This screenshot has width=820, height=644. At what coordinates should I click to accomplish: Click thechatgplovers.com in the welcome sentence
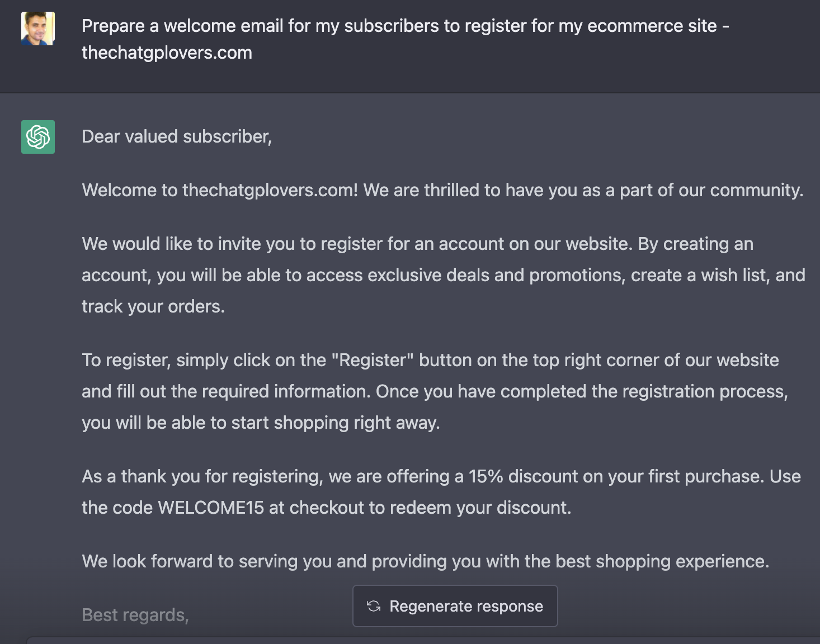(270, 191)
